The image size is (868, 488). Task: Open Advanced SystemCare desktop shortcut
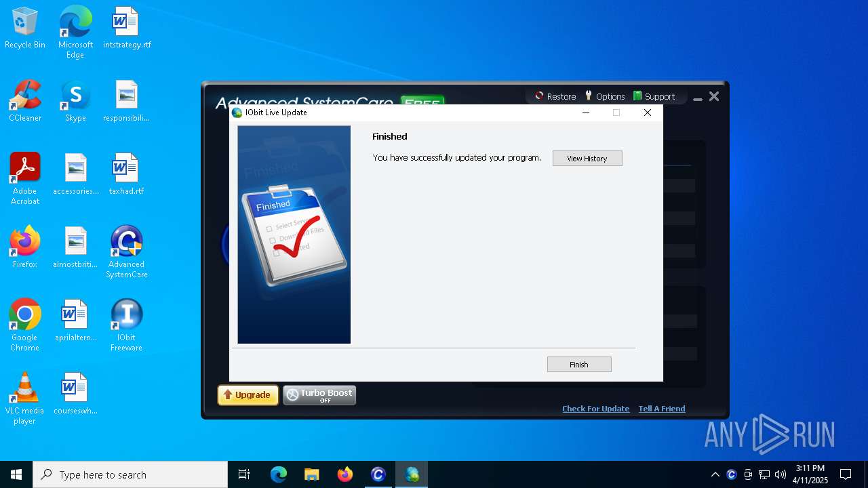(x=127, y=251)
